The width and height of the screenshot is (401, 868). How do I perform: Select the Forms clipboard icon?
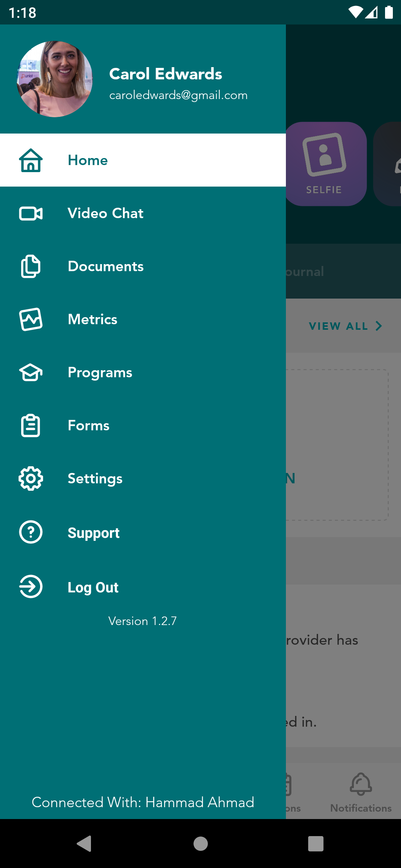coord(31,425)
